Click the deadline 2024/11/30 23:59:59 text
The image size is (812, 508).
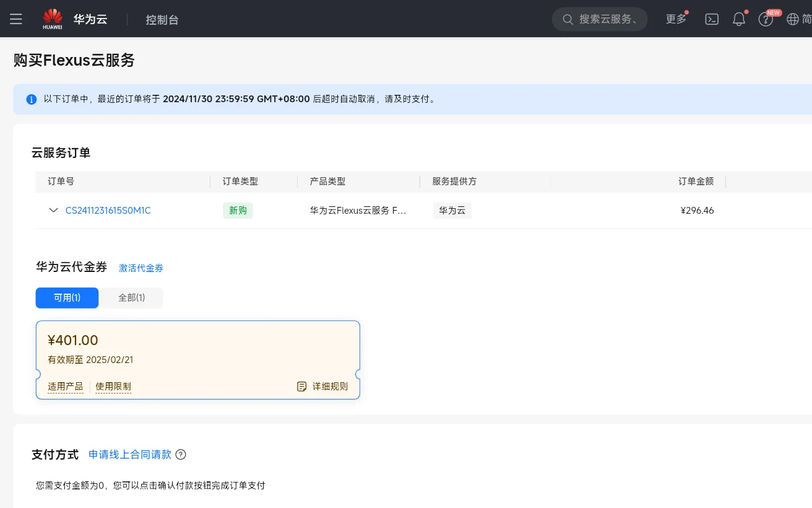(236, 99)
